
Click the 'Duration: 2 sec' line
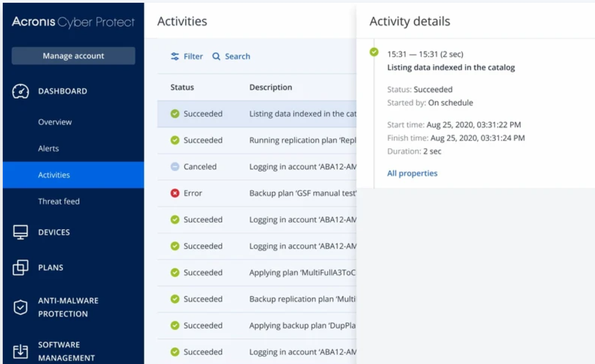[x=414, y=151]
